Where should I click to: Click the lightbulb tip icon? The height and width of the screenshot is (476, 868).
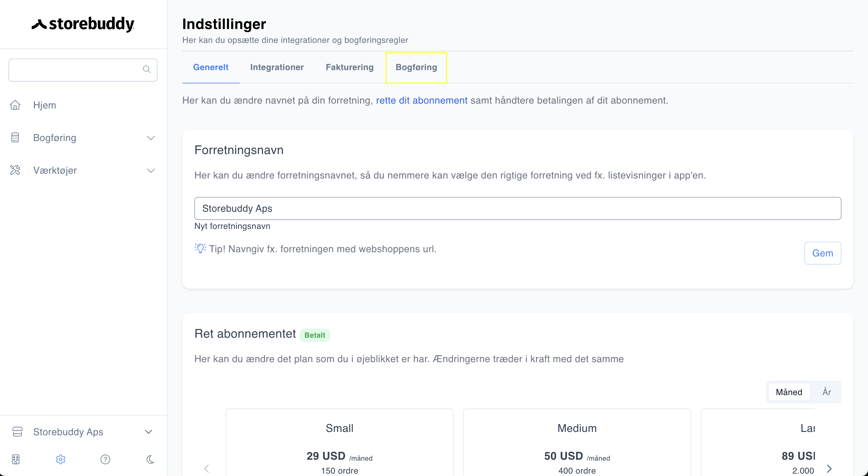pyautogui.click(x=200, y=249)
